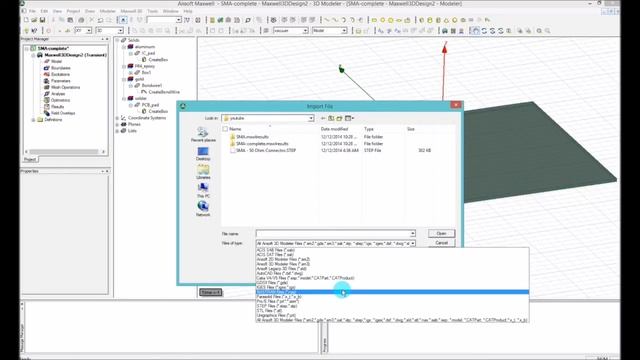Click the print toolbar icon
640x360 pixels.
pyautogui.click(x=81, y=20)
